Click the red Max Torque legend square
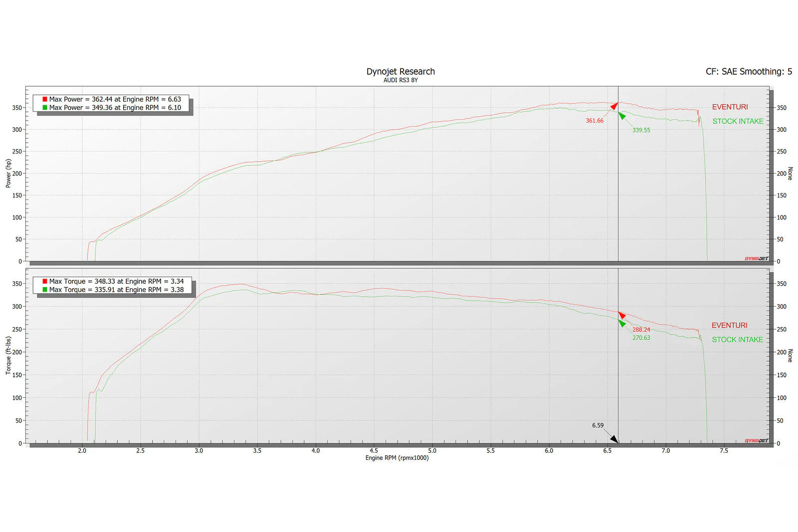This screenshot has width=798, height=532. pyautogui.click(x=45, y=281)
